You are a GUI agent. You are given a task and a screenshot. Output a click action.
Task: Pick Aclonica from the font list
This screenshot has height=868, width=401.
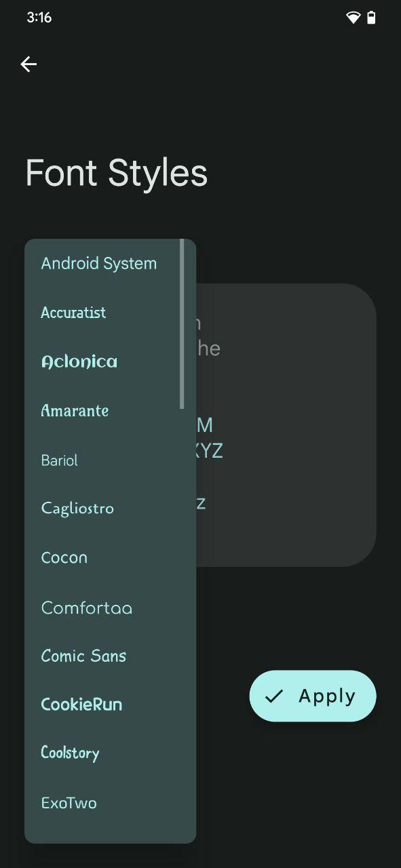[110, 361]
